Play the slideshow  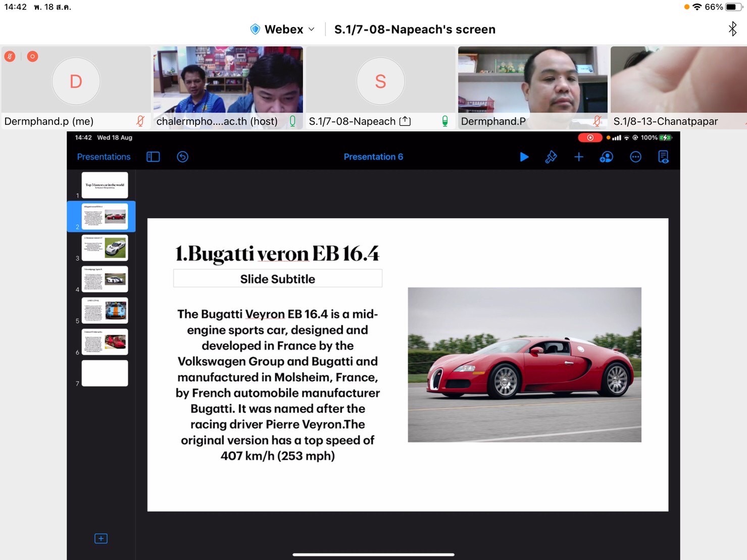pyautogui.click(x=524, y=157)
